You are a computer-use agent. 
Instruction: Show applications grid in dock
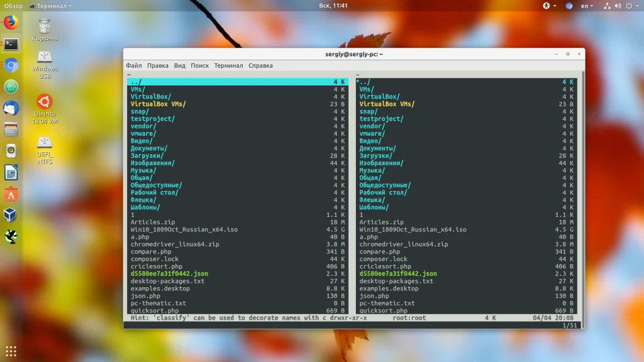pyautogui.click(x=11, y=351)
